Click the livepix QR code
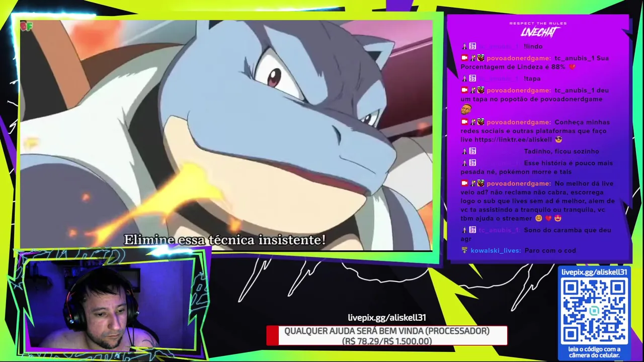This screenshot has width=644, height=362. point(594,311)
